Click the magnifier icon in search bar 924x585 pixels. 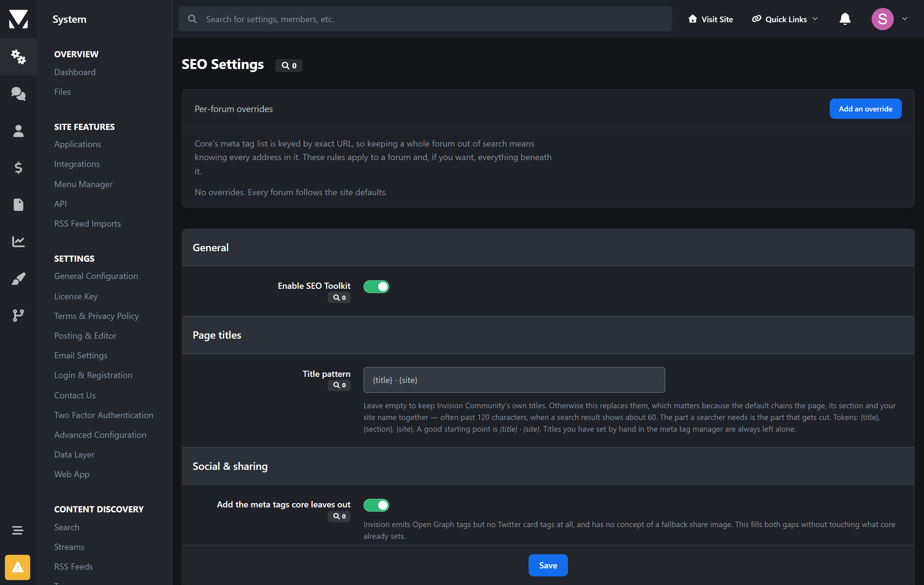coord(192,19)
